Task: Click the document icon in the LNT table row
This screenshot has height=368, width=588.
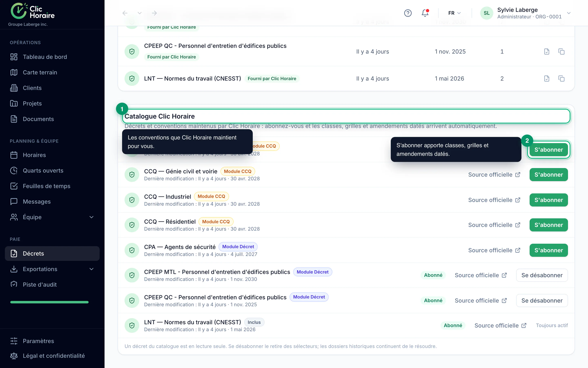Action: 547,79
